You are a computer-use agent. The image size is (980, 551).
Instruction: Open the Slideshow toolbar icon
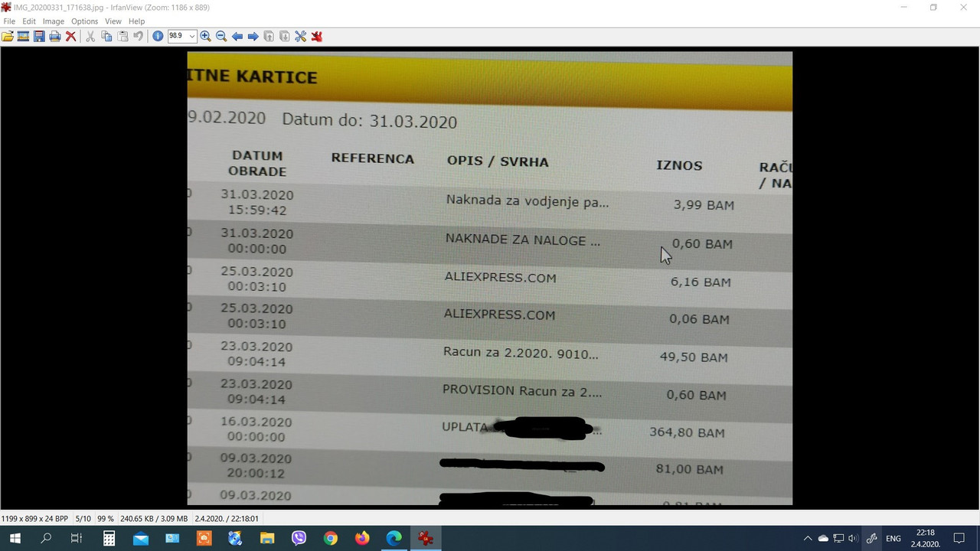click(x=23, y=36)
